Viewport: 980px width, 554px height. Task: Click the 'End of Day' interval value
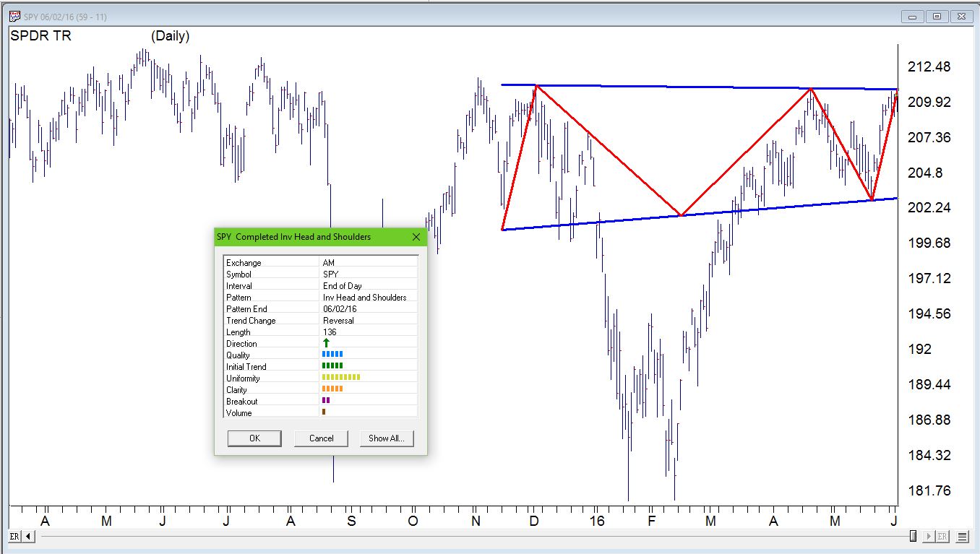tap(343, 286)
